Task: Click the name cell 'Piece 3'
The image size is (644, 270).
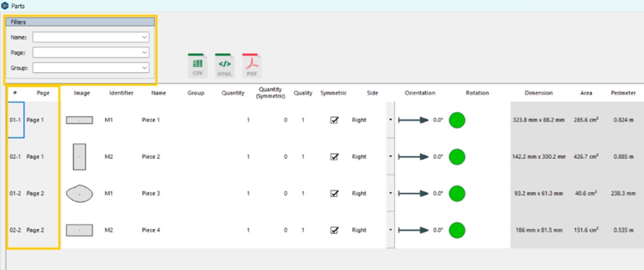Action: tap(151, 193)
